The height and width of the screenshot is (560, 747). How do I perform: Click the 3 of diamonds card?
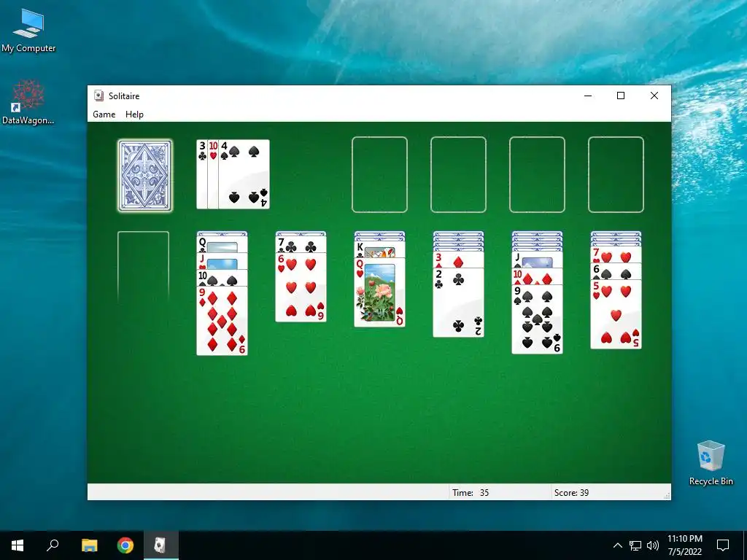pos(458,260)
